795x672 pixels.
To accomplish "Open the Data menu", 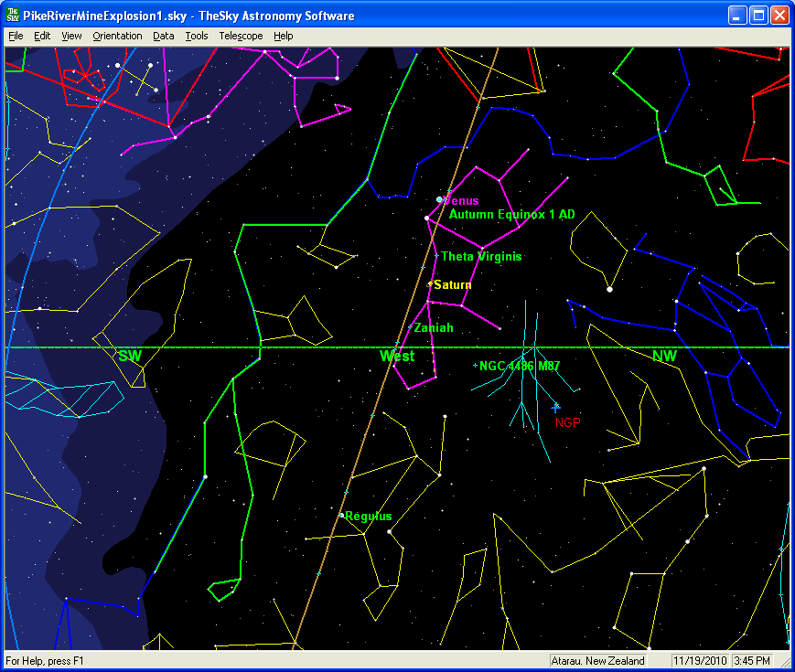I will click(164, 36).
